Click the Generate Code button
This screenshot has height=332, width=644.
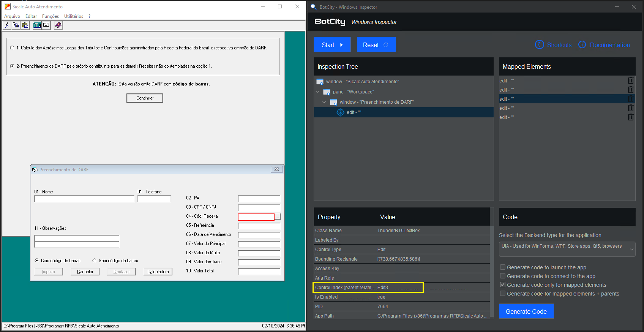click(526, 311)
